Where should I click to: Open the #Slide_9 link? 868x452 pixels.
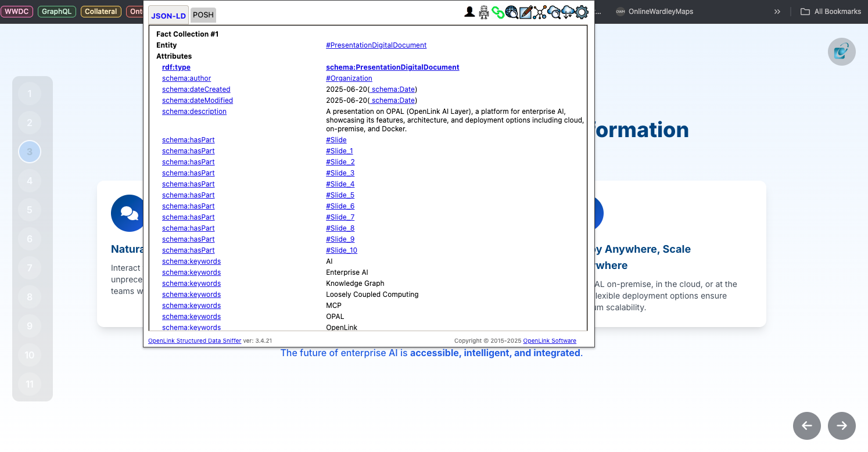coord(340,239)
